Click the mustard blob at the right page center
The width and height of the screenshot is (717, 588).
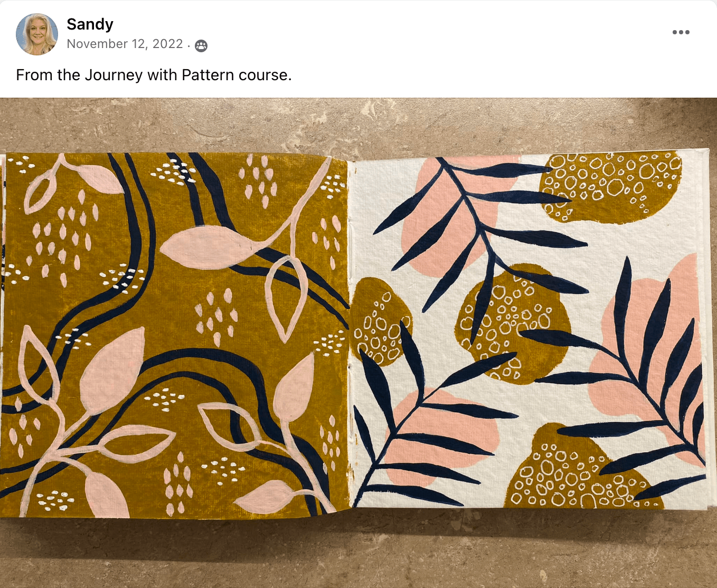(x=512, y=323)
